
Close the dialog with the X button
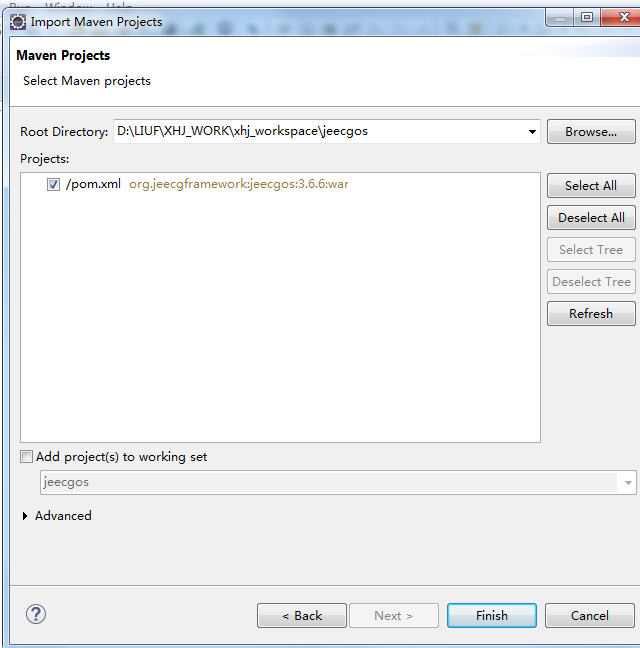[623, 17]
